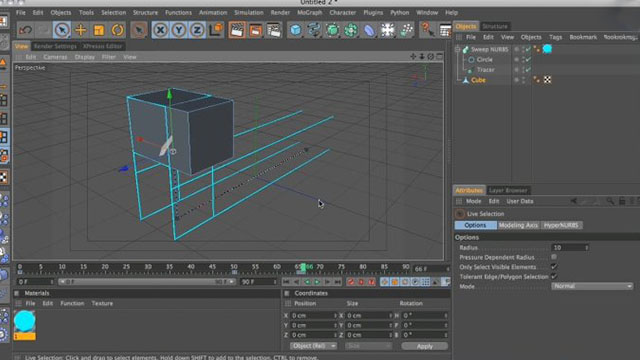Switch to the XPresso Editor tab
This screenshot has height=360, width=640.
point(102,46)
